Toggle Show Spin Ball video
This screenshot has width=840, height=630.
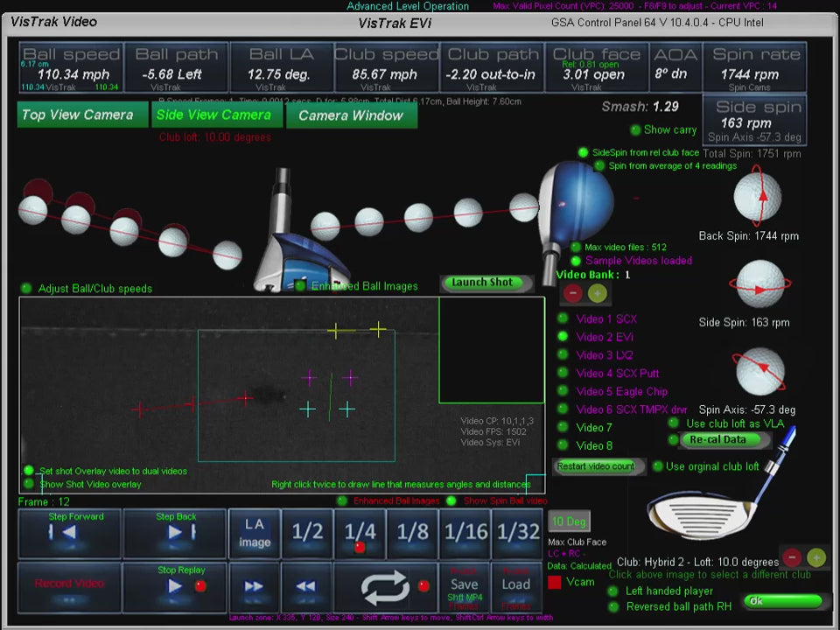[x=451, y=500]
